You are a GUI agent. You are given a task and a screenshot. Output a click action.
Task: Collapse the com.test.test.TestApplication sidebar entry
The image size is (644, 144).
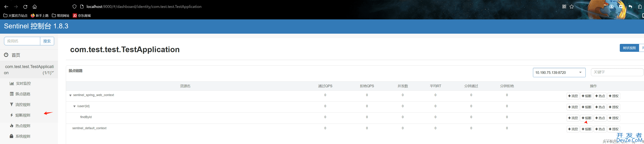(x=29, y=69)
